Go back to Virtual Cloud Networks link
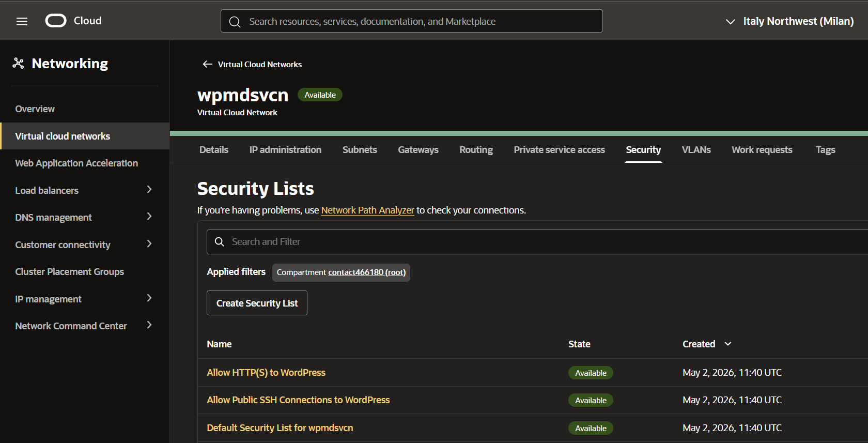 [260, 65]
